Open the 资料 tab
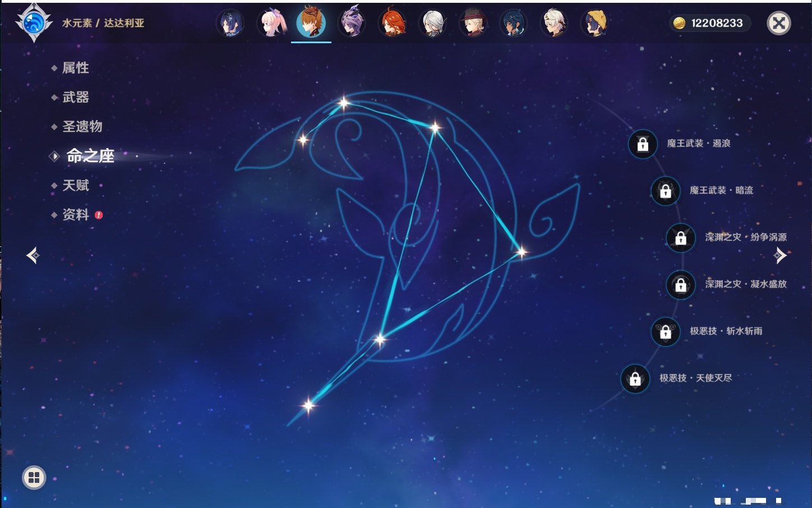 [77, 214]
